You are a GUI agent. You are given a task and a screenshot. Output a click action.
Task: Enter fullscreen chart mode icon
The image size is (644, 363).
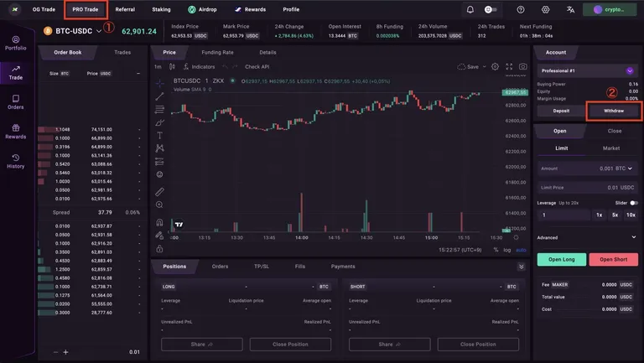click(509, 66)
